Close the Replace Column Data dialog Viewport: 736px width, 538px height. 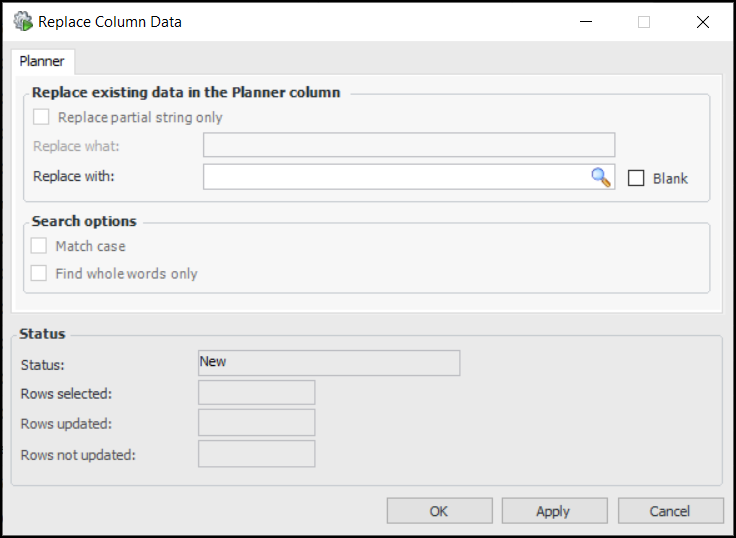point(702,21)
